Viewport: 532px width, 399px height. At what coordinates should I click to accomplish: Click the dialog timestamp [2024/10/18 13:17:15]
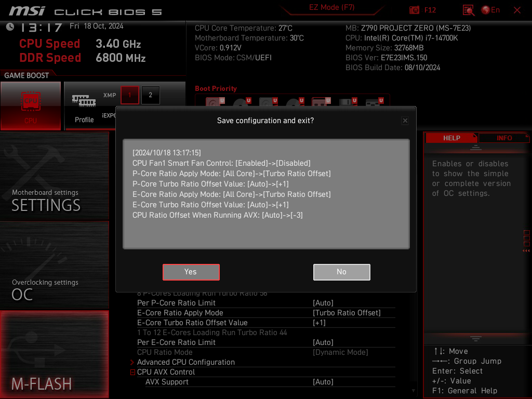tap(167, 153)
